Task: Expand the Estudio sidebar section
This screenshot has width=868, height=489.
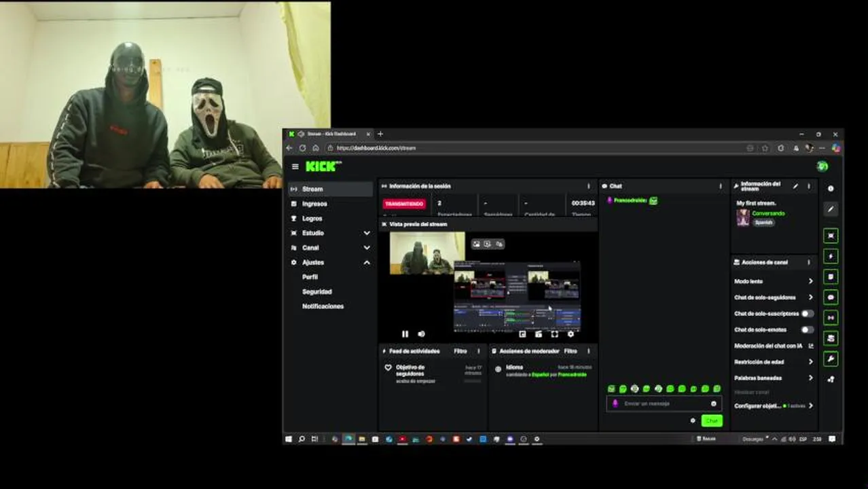Action: [329, 233]
